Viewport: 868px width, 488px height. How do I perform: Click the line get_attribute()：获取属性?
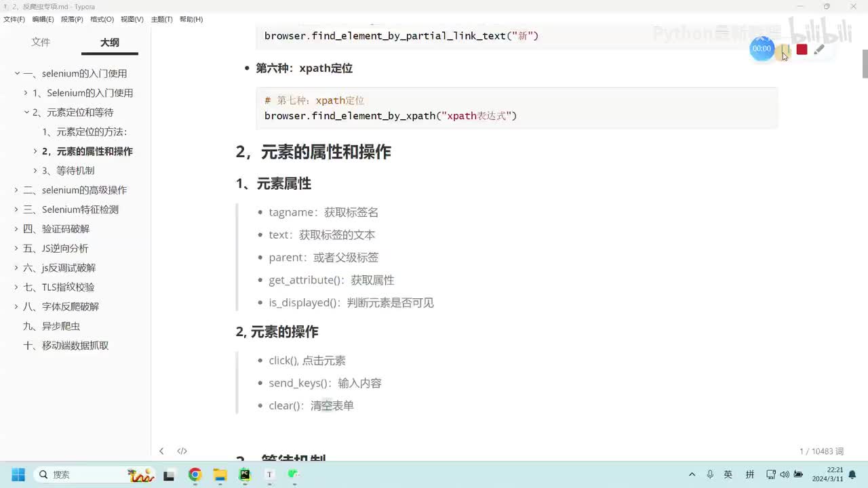coord(331,280)
